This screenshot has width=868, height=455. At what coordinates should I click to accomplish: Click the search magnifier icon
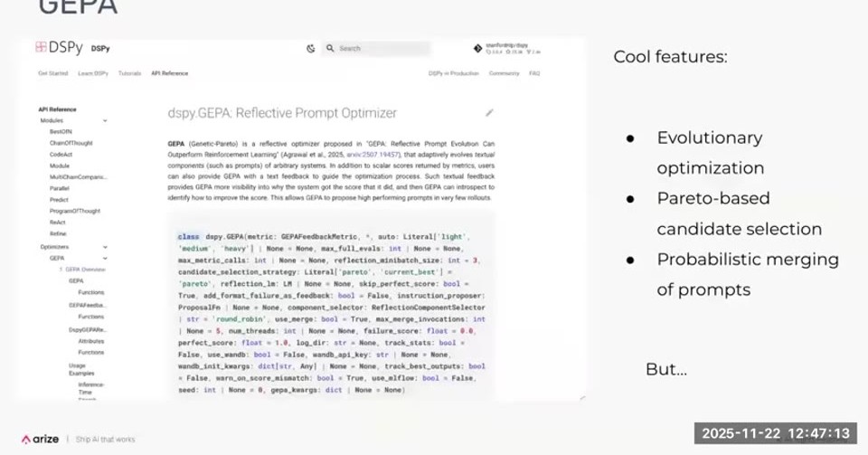pos(330,49)
